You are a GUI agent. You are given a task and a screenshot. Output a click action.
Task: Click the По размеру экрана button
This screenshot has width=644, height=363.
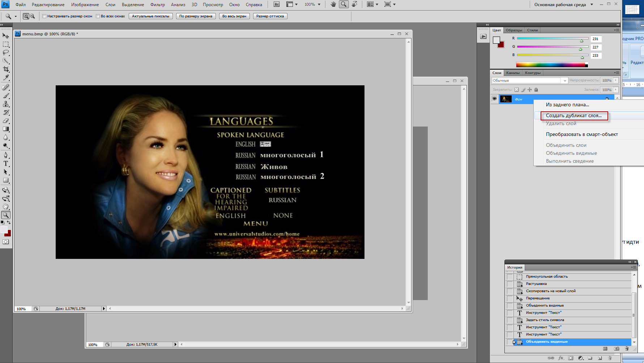(x=196, y=16)
